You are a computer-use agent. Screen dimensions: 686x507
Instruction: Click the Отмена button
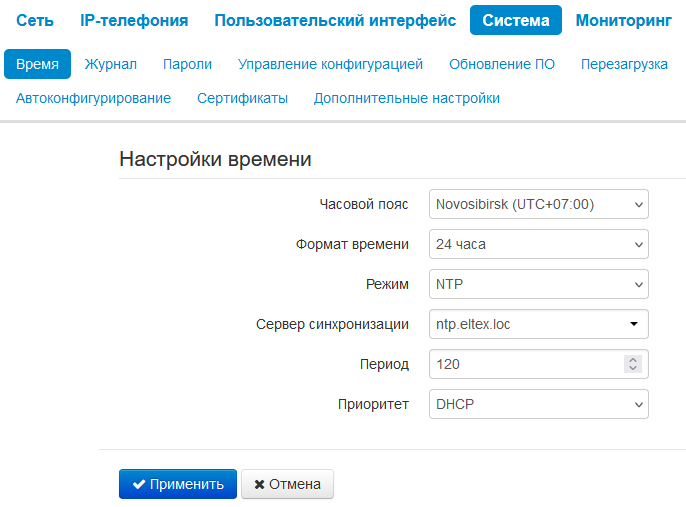pyautogui.click(x=287, y=484)
